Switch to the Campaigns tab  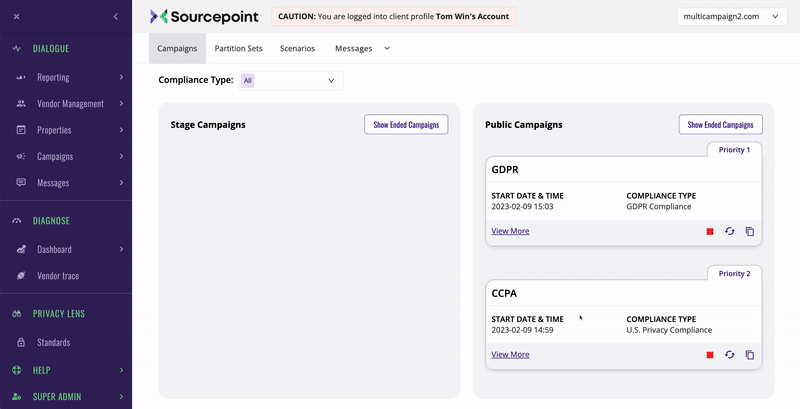177,48
